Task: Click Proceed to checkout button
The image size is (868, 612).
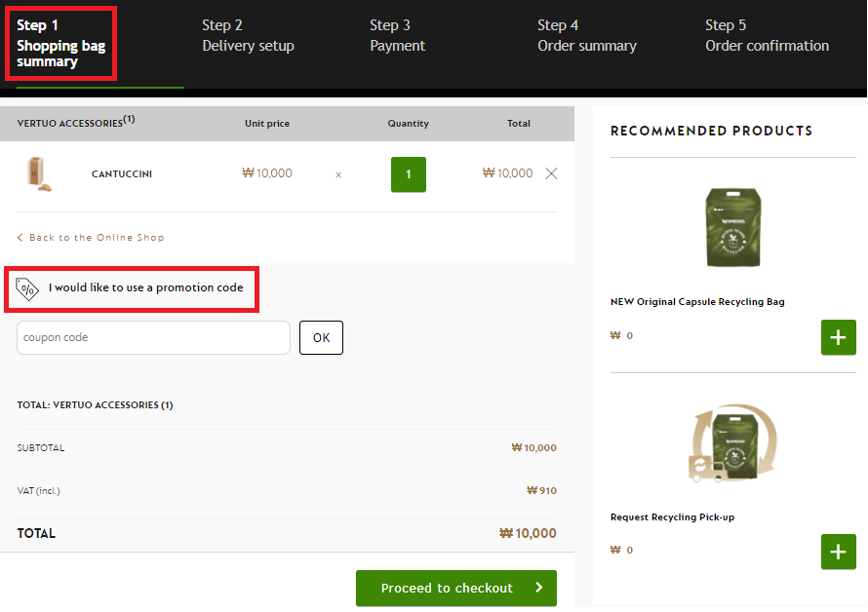Action: pyautogui.click(x=456, y=589)
